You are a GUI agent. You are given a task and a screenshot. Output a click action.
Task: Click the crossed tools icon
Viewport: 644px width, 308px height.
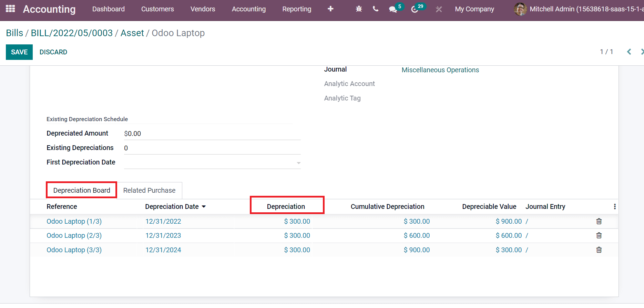[x=439, y=9]
